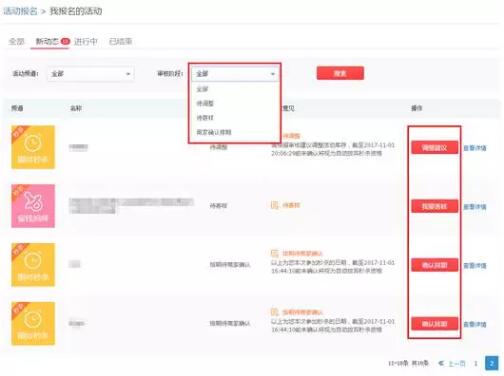Image resolution: width=504 pixels, height=376 pixels.
Task: Click 调整建议 button in first row
Action: [434, 147]
